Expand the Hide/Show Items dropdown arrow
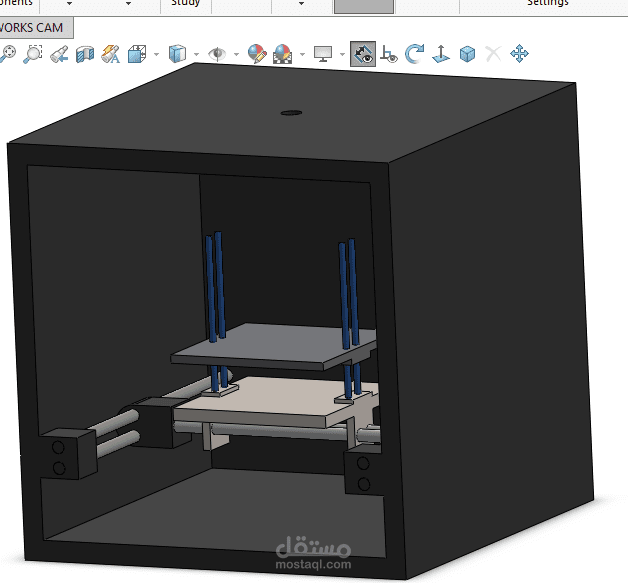 [x=236, y=54]
